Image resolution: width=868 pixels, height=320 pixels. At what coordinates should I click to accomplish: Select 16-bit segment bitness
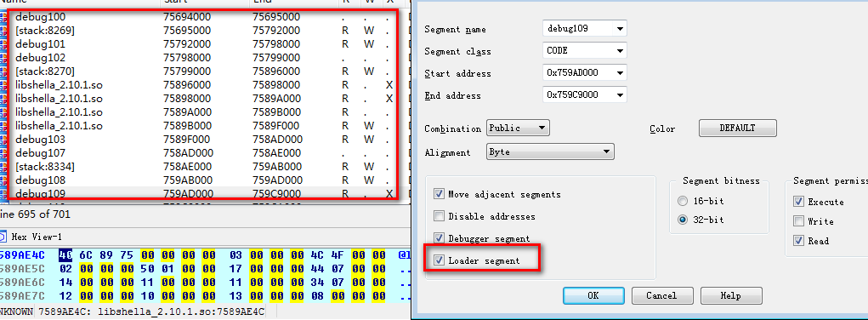click(x=684, y=201)
